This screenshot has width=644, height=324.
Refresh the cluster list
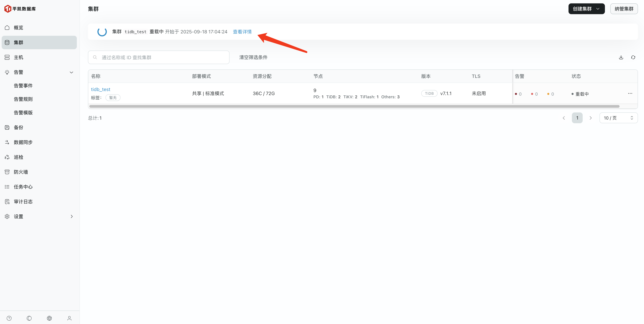pyautogui.click(x=633, y=57)
